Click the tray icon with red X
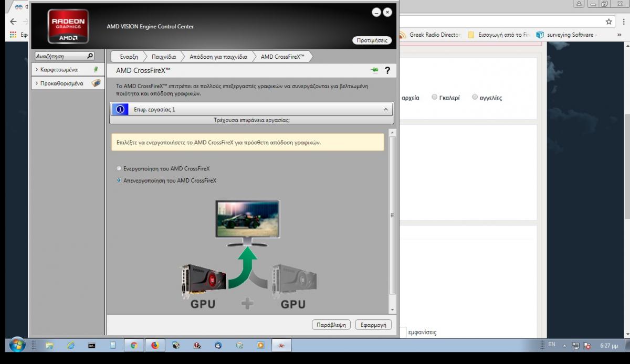Image resolution: width=630 pixels, height=364 pixels. point(588,346)
